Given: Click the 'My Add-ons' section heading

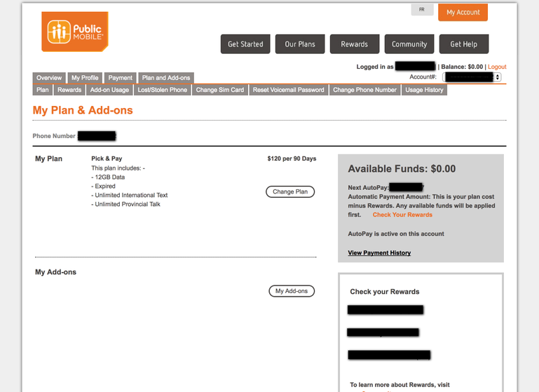Looking at the screenshot, I should [55, 272].
